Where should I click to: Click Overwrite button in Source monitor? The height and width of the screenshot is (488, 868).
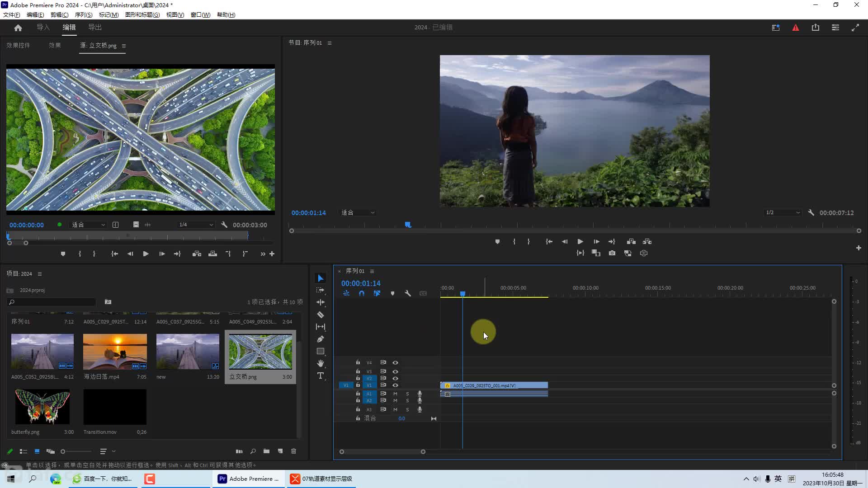(x=212, y=254)
